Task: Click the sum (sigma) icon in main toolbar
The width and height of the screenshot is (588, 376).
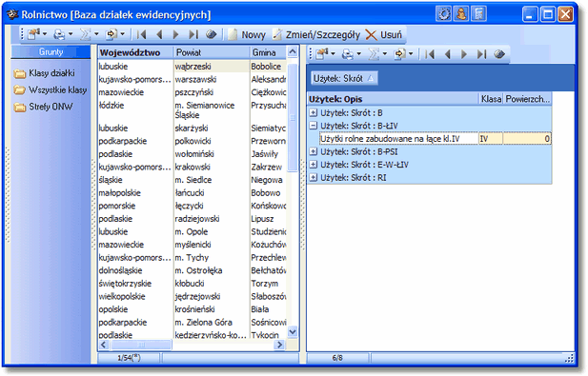Action: 85,34
